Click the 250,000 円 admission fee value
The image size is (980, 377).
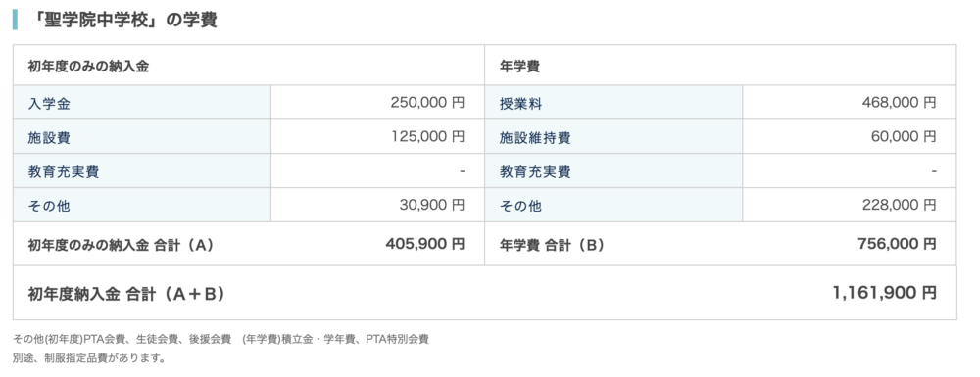[427, 103]
